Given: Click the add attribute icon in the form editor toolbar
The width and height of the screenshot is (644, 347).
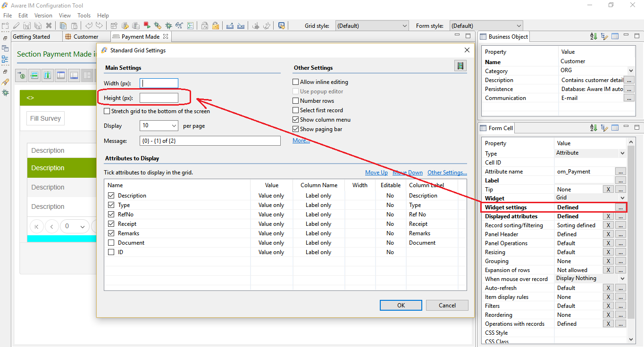Looking at the screenshot, I should [x=22, y=75].
